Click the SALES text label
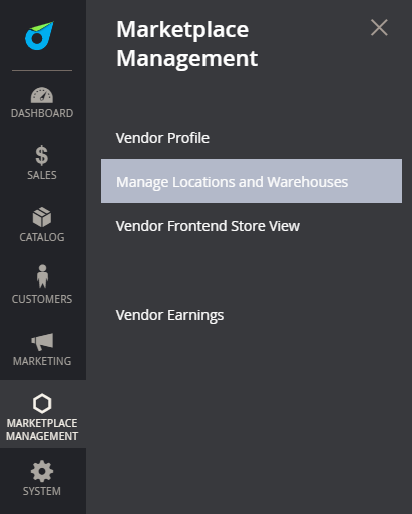 click(x=42, y=175)
